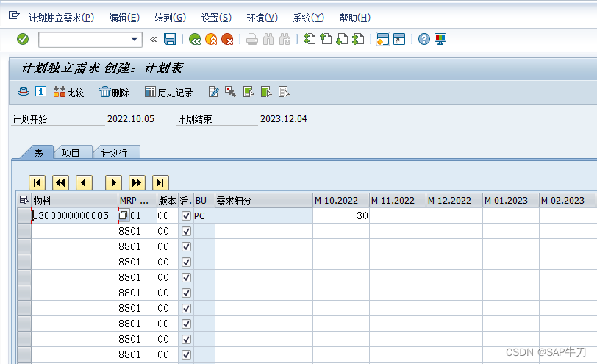Viewport: 597px width, 364px height.
Task: Toggle active checkbox in second table row
Action: (186, 231)
